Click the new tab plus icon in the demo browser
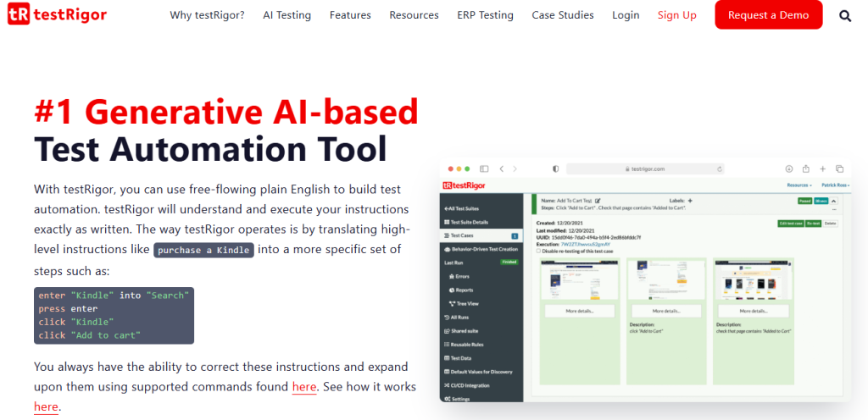The height and width of the screenshot is (420, 868). [822, 169]
